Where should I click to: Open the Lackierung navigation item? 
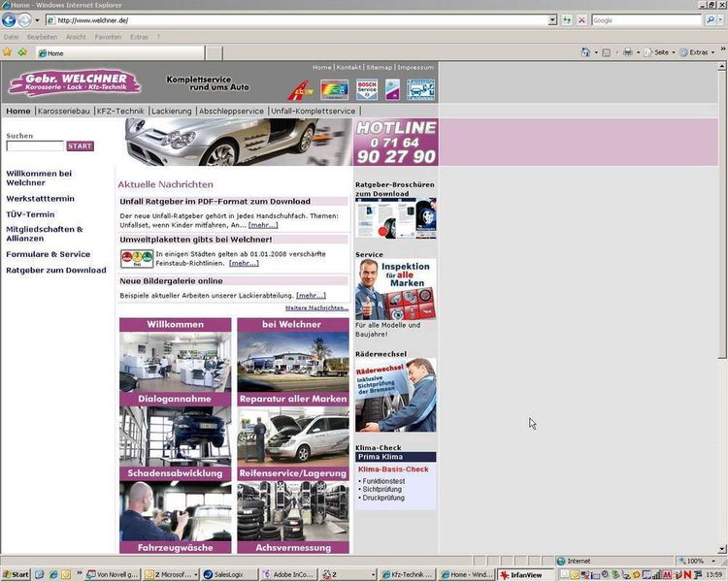pyautogui.click(x=171, y=111)
